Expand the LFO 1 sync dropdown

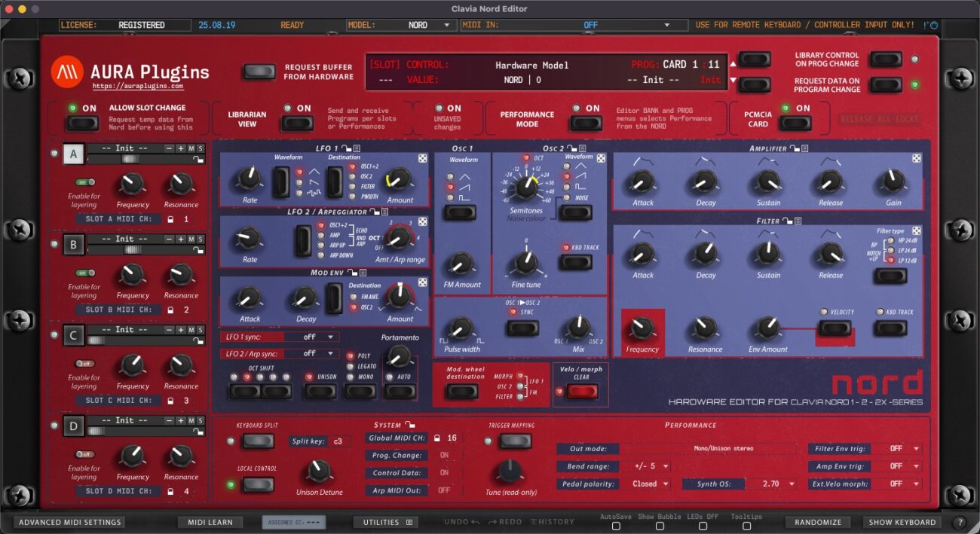[310, 337]
